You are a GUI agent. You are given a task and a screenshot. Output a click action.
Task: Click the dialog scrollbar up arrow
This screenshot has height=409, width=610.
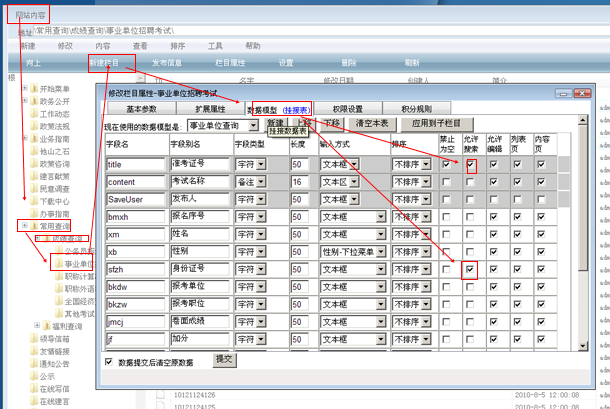click(x=582, y=120)
